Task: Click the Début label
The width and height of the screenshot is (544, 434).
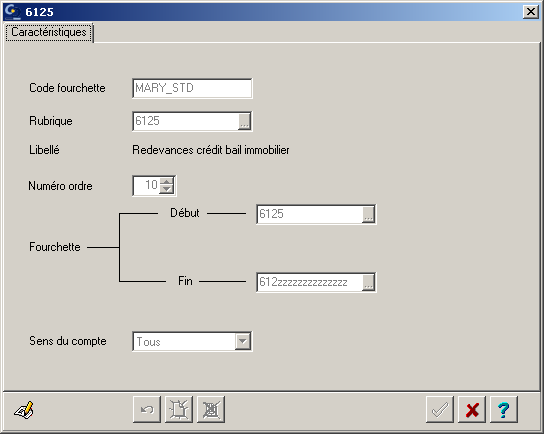Action: [185, 213]
